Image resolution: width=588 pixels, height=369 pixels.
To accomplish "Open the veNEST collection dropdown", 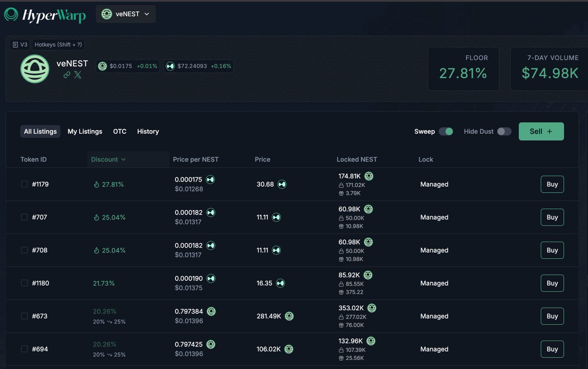I will (x=126, y=14).
